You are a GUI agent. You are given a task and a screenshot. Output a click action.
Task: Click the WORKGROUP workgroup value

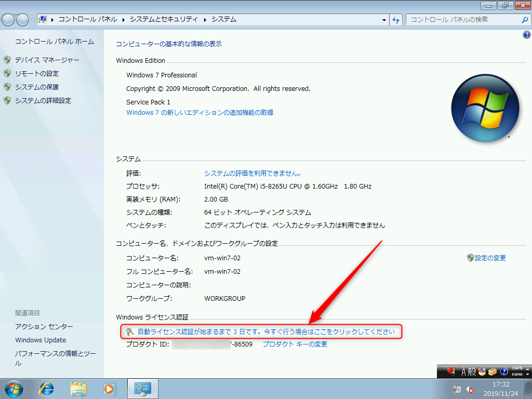click(224, 299)
